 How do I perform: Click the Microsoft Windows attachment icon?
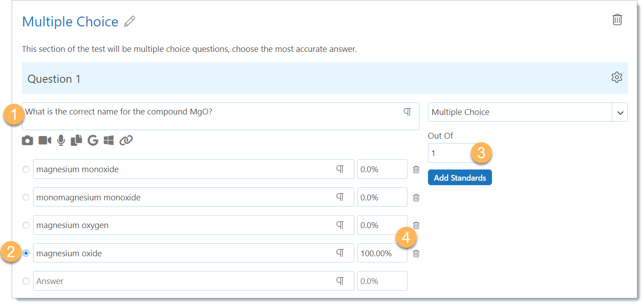click(x=109, y=140)
